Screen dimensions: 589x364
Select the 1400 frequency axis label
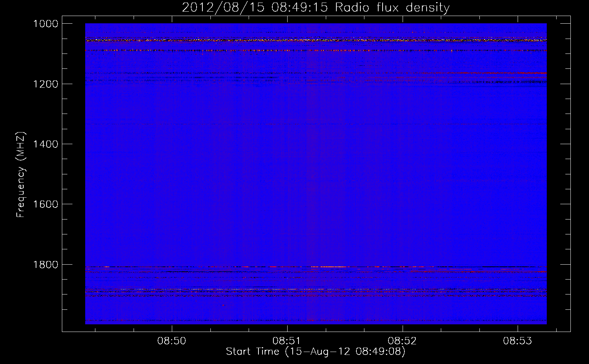[x=46, y=144]
